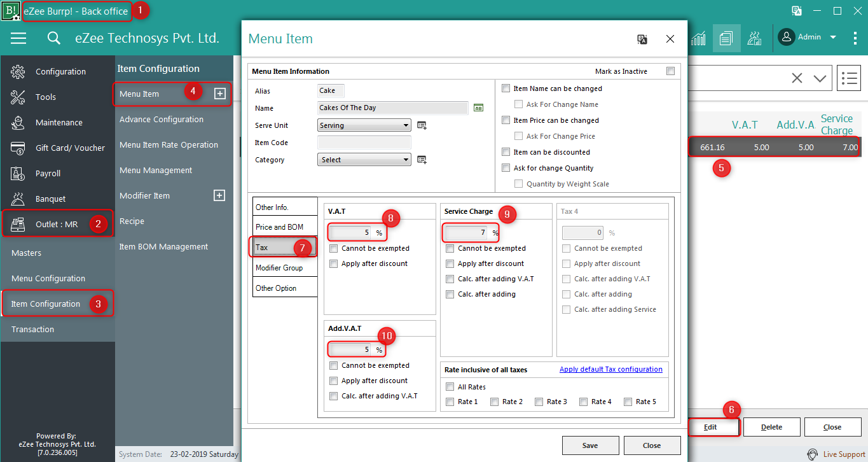This screenshot has width=868, height=462.
Task: Add new Menu Item with plus icon
Action: coord(219,94)
